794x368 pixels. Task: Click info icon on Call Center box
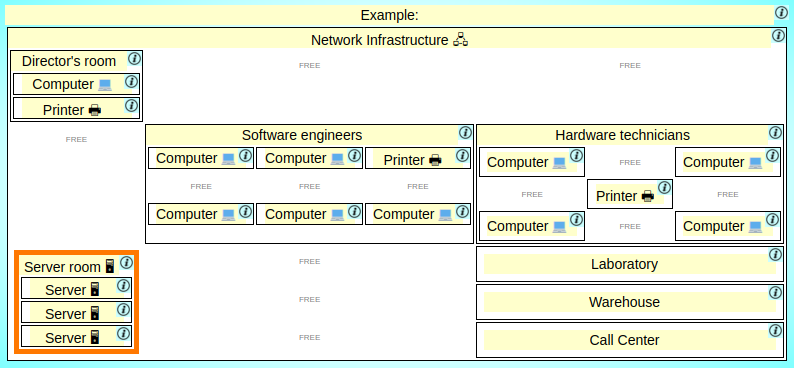tap(775, 331)
